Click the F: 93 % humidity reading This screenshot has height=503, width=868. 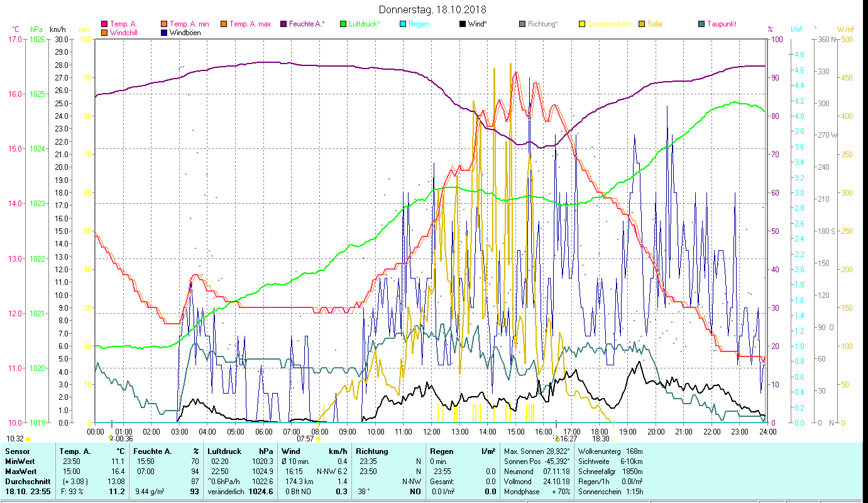[x=72, y=491]
